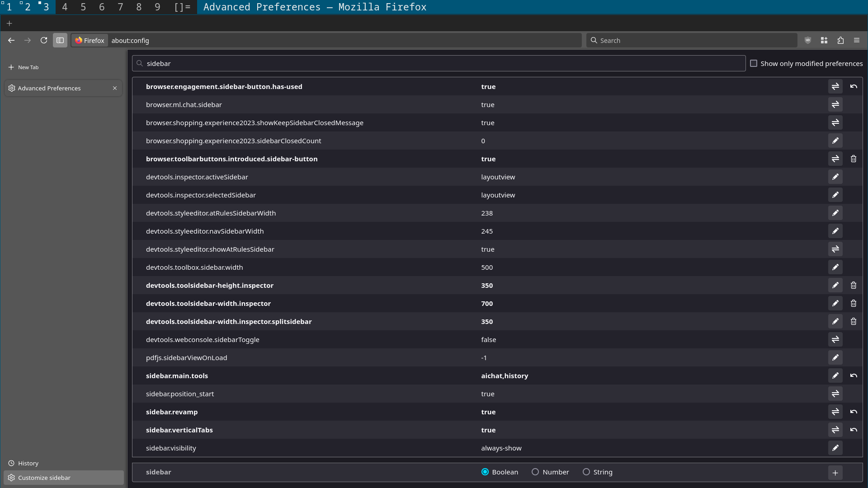Edit the pdfjs.sidebarViewOnLoad value
868x488 pixels.
835,357
